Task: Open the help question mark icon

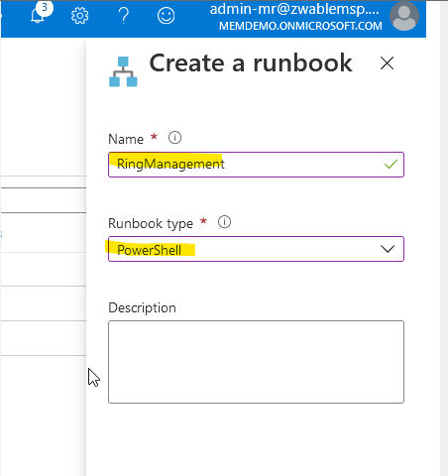Action: click(124, 16)
